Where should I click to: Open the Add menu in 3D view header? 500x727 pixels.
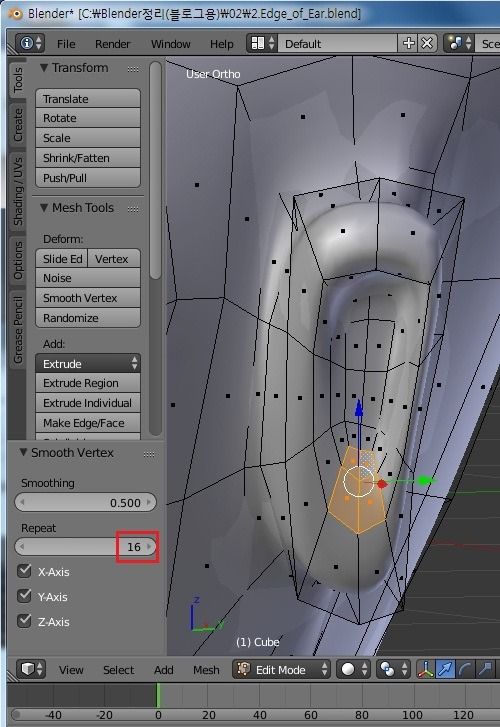164,670
